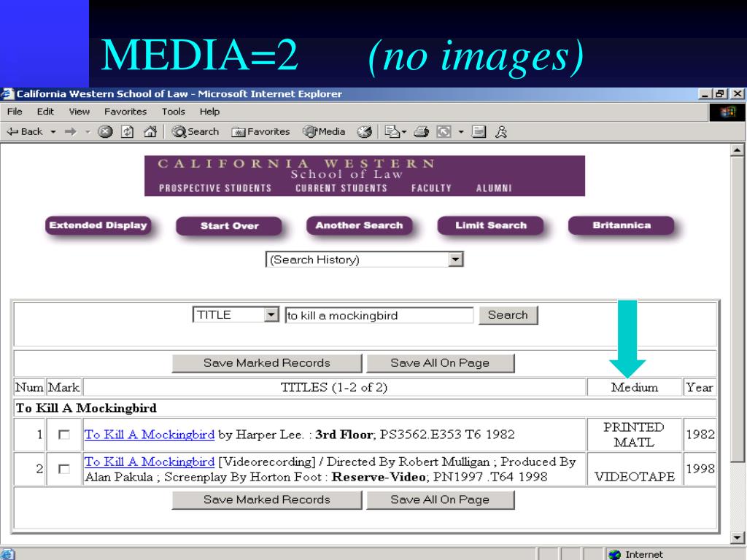The image size is (747, 560).
Task: Click the Forward arrow toolbar icon
Action: pyautogui.click(x=71, y=131)
